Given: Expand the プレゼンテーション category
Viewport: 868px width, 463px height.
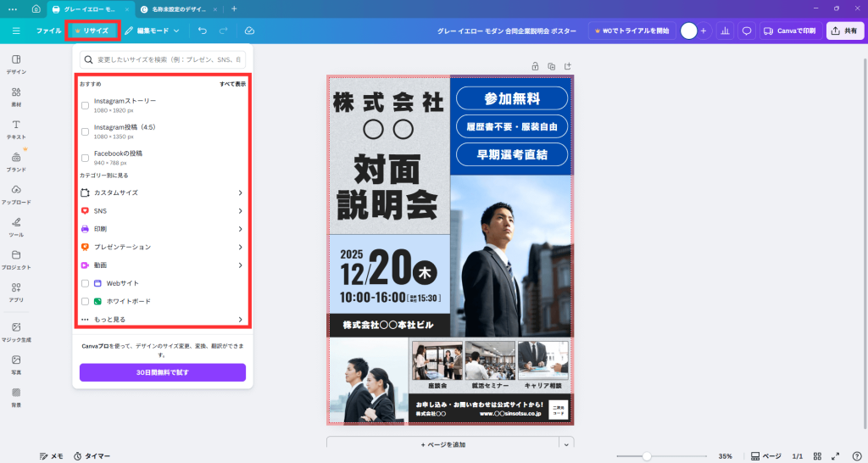Looking at the screenshot, I should 161,247.
